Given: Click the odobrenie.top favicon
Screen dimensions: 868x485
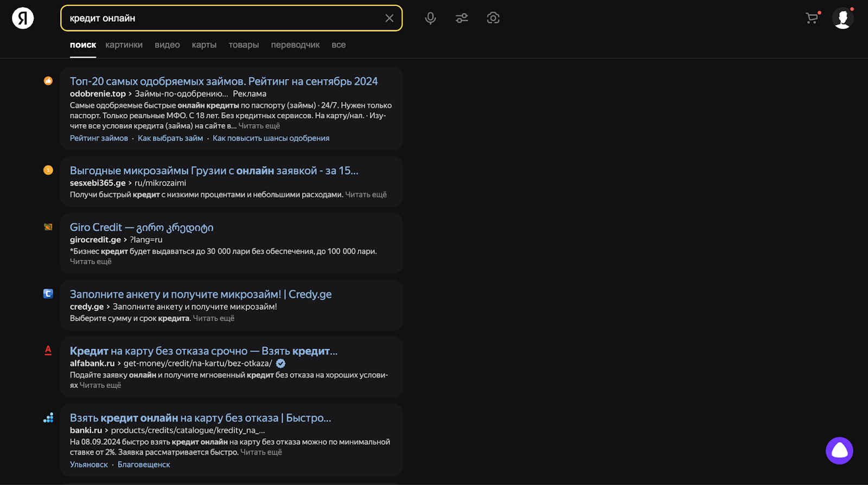Looking at the screenshot, I should 48,81.
